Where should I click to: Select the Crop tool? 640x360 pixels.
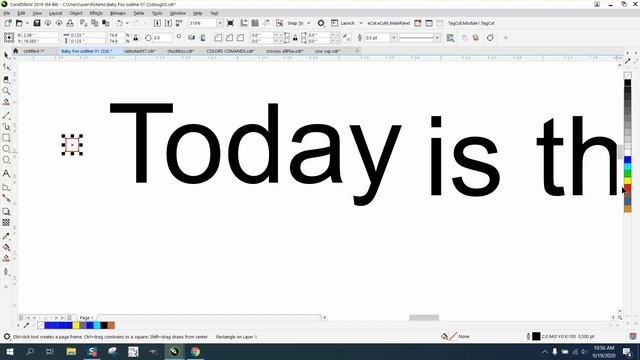(6, 80)
